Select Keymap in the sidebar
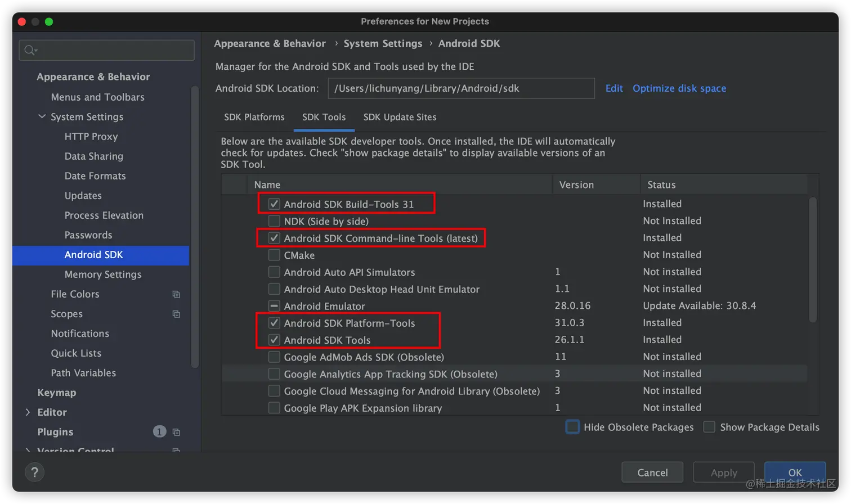Screen dimensions: 851x504 click(x=56, y=392)
